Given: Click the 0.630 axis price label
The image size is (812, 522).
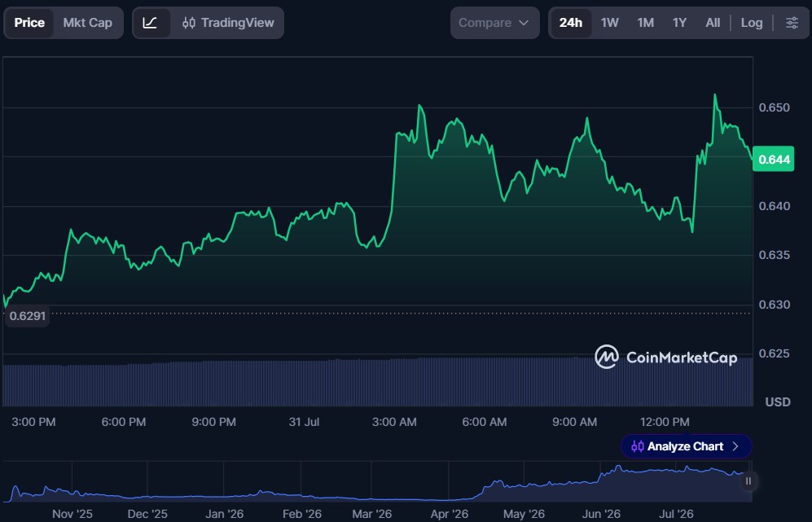Looking at the screenshot, I should 775,305.
